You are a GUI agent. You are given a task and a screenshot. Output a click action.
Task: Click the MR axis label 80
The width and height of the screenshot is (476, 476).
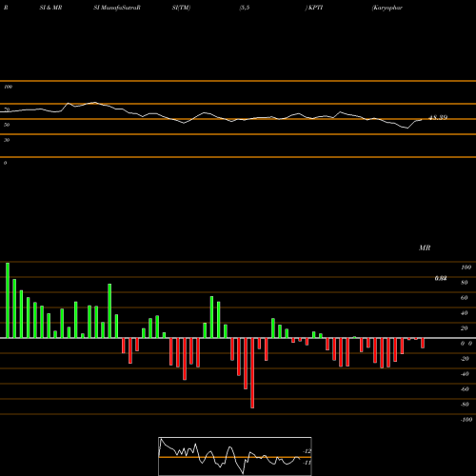[465, 283]
